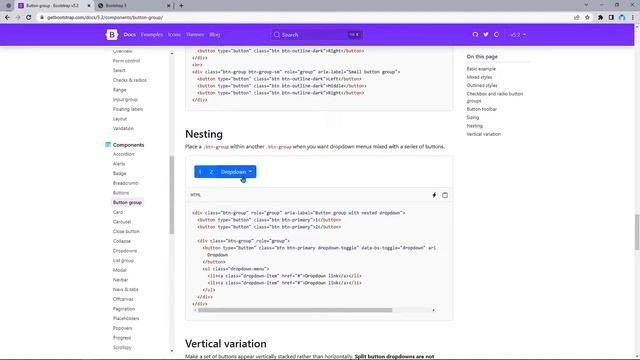This screenshot has width=640, height=360.
Task: Click the page vertical scrollbar thumb
Action: click(x=637, y=232)
